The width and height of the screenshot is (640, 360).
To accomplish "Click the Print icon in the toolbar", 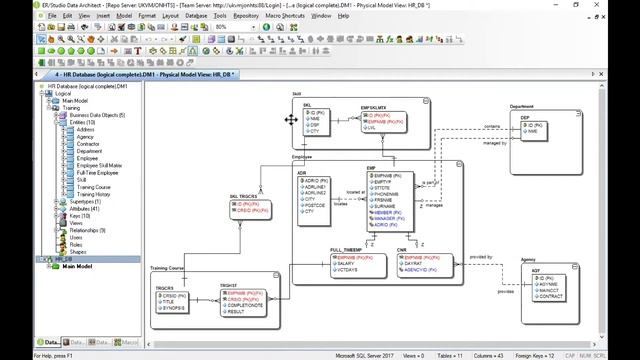I will pyautogui.click(x=71, y=27).
